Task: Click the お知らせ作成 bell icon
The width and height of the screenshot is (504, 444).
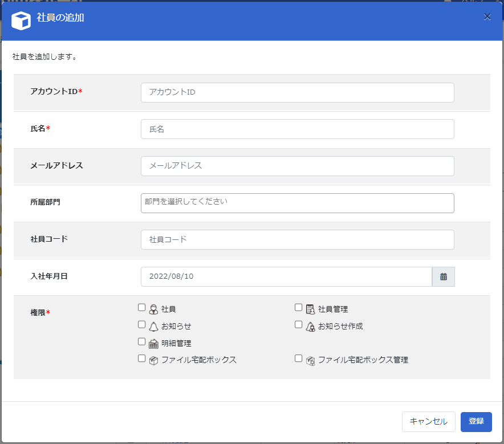Action: point(310,327)
